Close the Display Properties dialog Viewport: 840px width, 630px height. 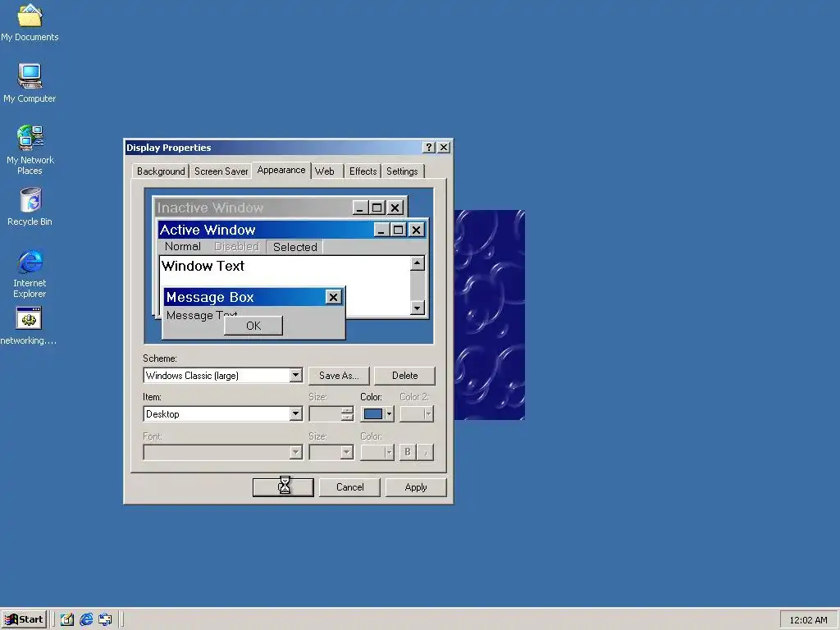point(444,148)
